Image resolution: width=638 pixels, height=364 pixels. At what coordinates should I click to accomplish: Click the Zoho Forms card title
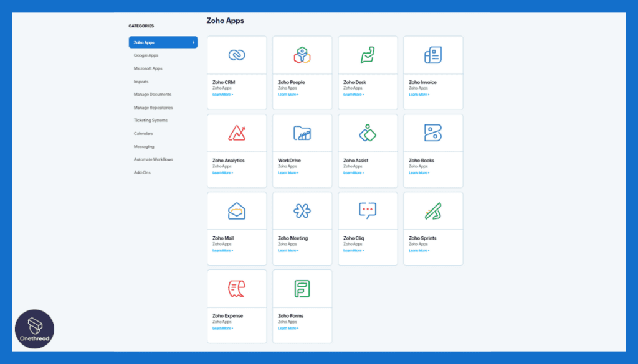(x=290, y=316)
